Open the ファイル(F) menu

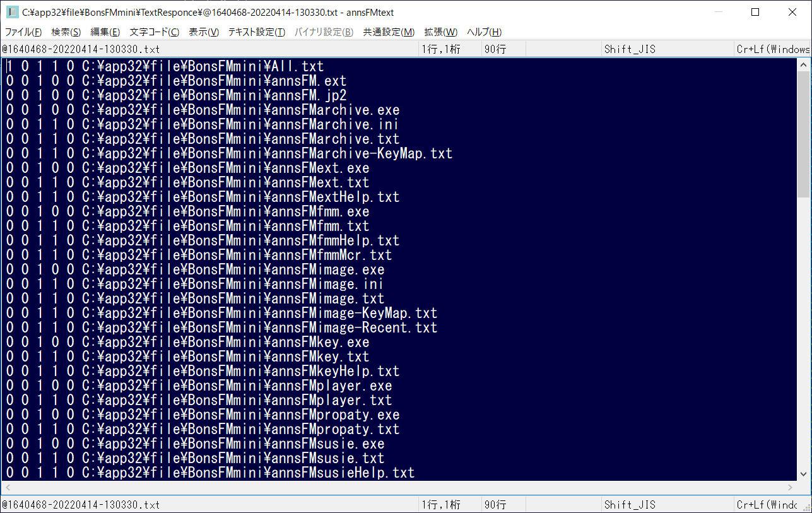coord(23,32)
